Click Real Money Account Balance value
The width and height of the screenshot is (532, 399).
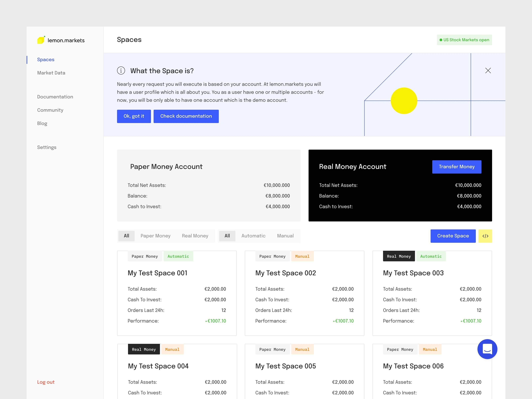coord(469,196)
